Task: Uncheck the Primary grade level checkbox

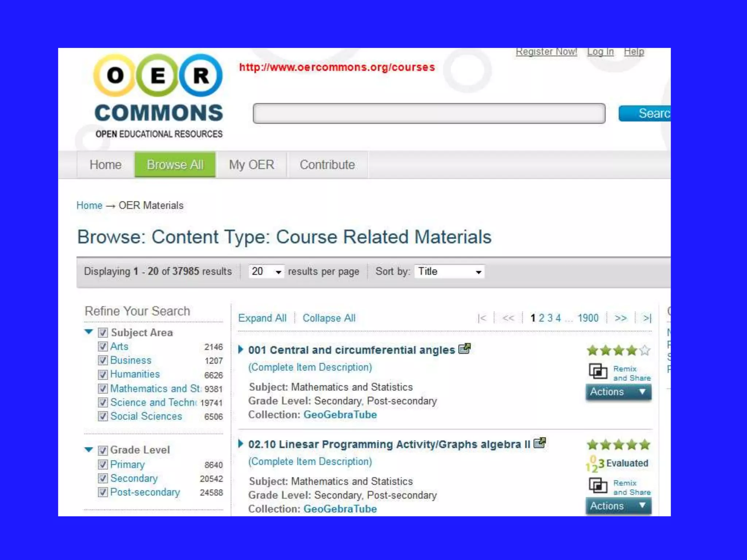Action: [x=103, y=464]
